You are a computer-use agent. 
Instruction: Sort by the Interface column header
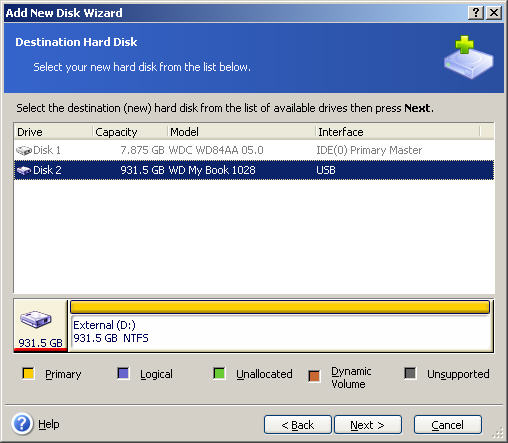tap(398, 132)
